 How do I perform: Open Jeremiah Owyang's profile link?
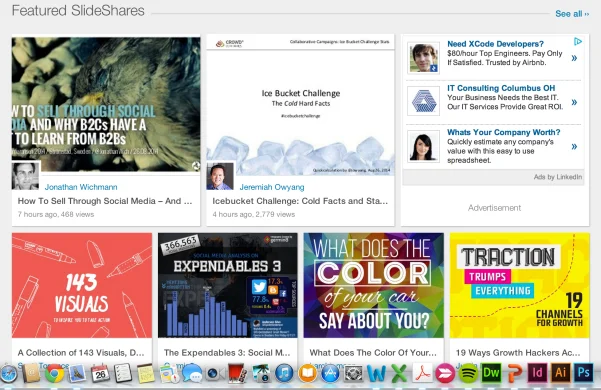point(272,187)
